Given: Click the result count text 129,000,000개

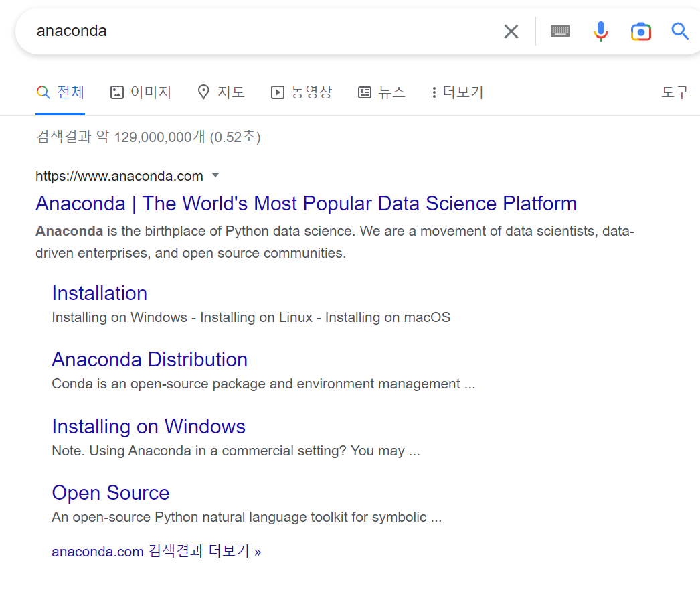Looking at the screenshot, I should pyautogui.click(x=159, y=137).
